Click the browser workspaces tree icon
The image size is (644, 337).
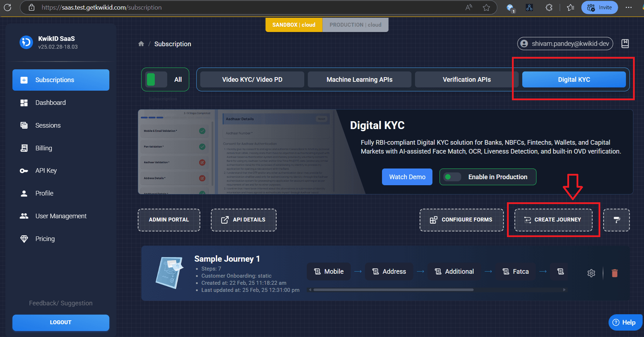(x=529, y=7)
